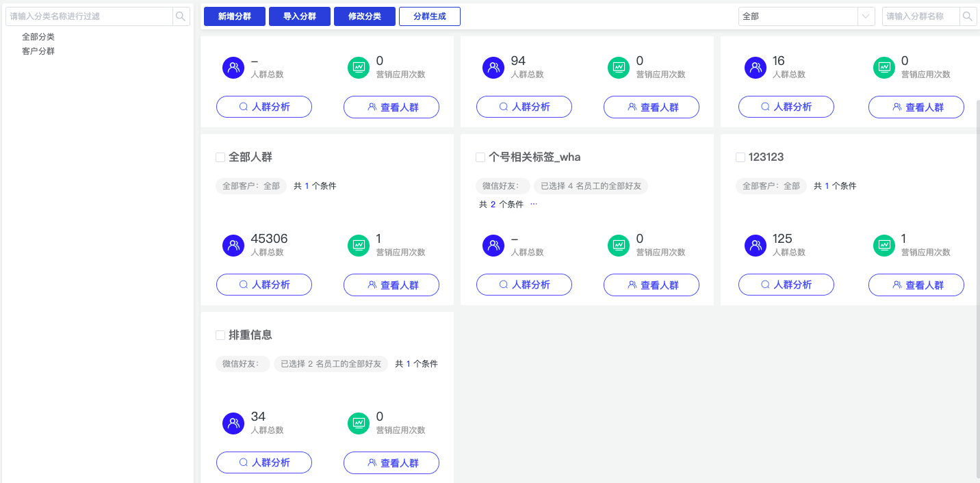The height and width of the screenshot is (483, 980).
Task: Tick the 全部人群 checkbox
Action: coord(220,157)
